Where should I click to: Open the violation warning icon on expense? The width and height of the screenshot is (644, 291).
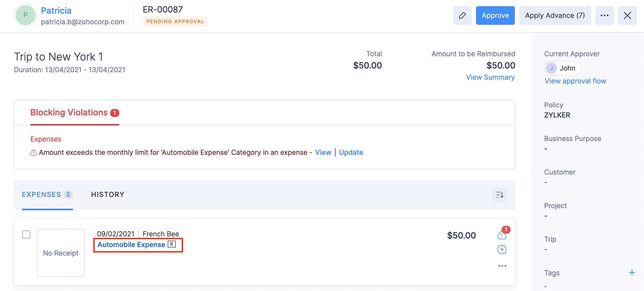click(x=502, y=235)
